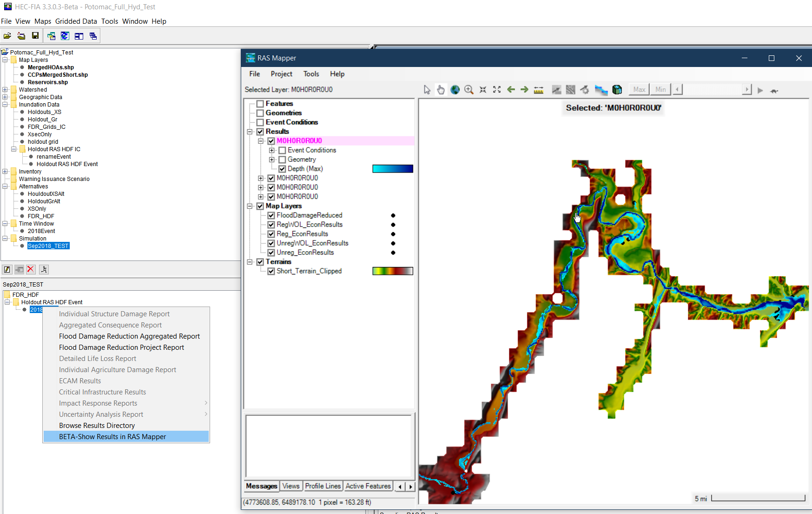
Task: Enable the Geometries checkbox
Action: (x=260, y=113)
